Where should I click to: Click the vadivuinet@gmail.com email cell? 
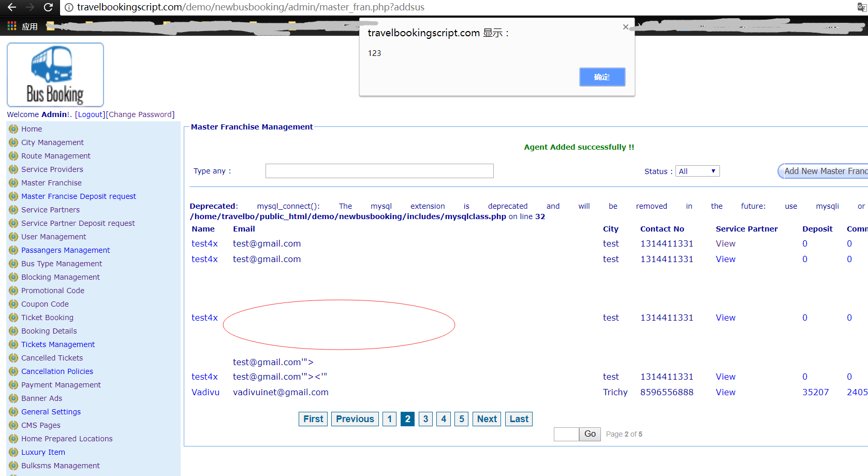click(x=281, y=392)
